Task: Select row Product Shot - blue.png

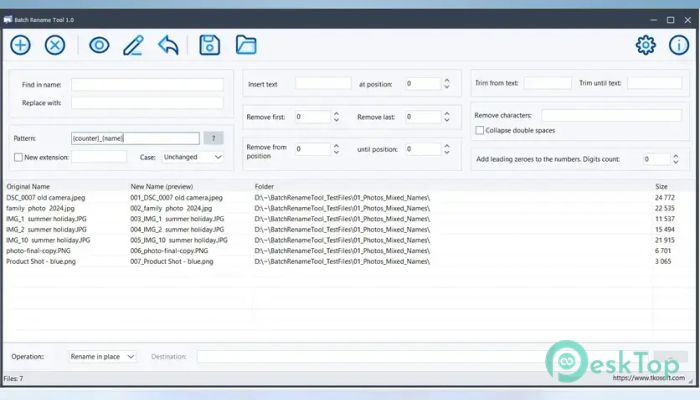Action: click(349, 262)
